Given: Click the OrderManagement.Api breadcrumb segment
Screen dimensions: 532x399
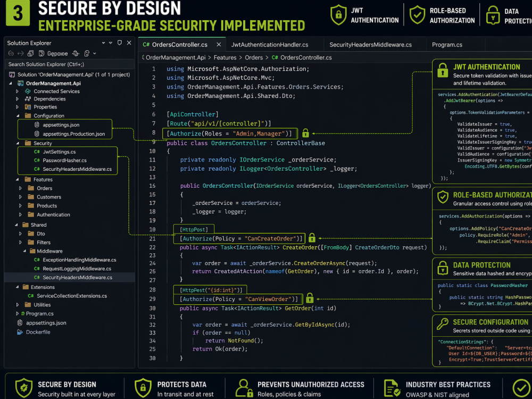Looking at the screenshot, I should click(x=176, y=57).
